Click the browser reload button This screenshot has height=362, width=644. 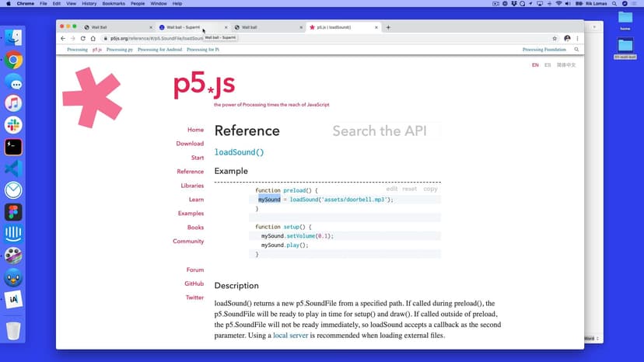(82, 38)
